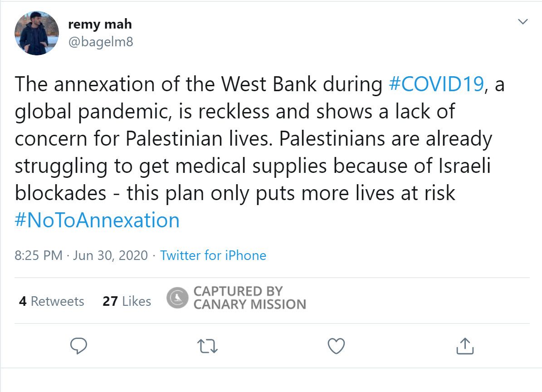This screenshot has height=392, width=542.
Task: Click the Twitter for iPhone source link
Action: [x=213, y=255]
